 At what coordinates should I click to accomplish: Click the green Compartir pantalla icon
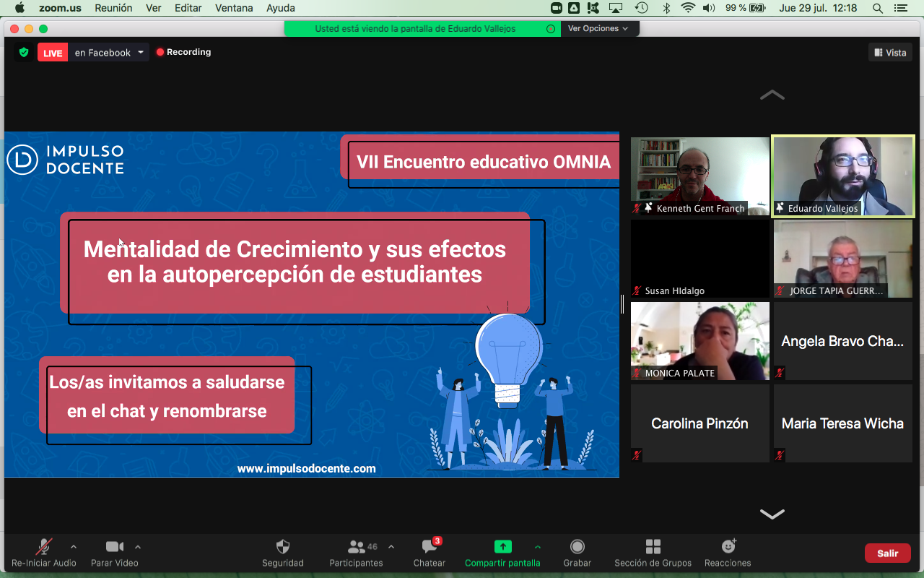(502, 547)
